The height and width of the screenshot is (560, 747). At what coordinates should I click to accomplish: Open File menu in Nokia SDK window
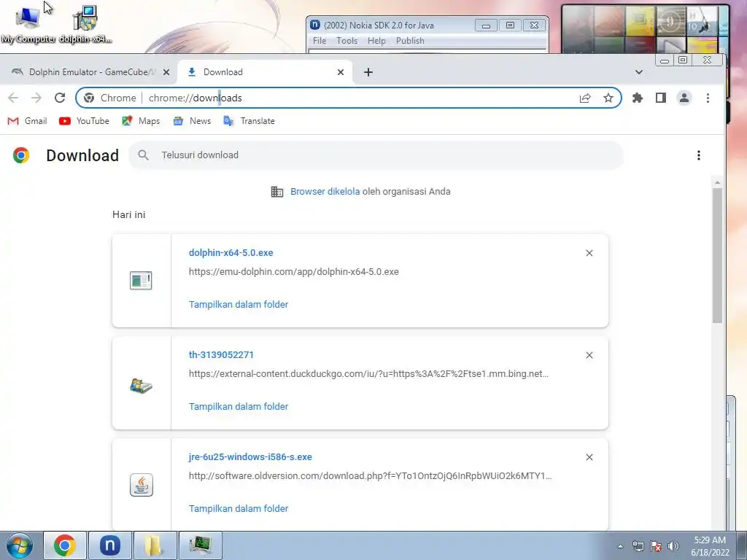(320, 41)
